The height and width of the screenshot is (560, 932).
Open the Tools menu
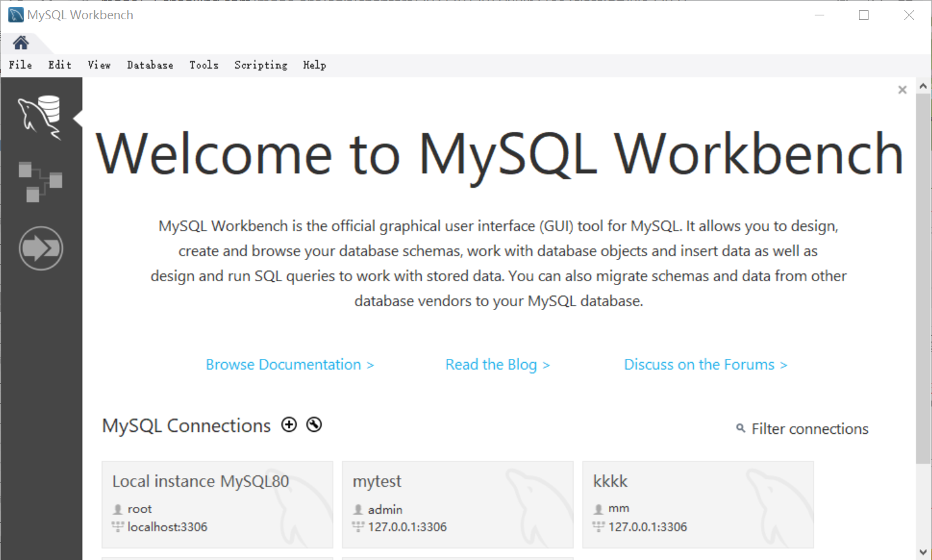204,65
